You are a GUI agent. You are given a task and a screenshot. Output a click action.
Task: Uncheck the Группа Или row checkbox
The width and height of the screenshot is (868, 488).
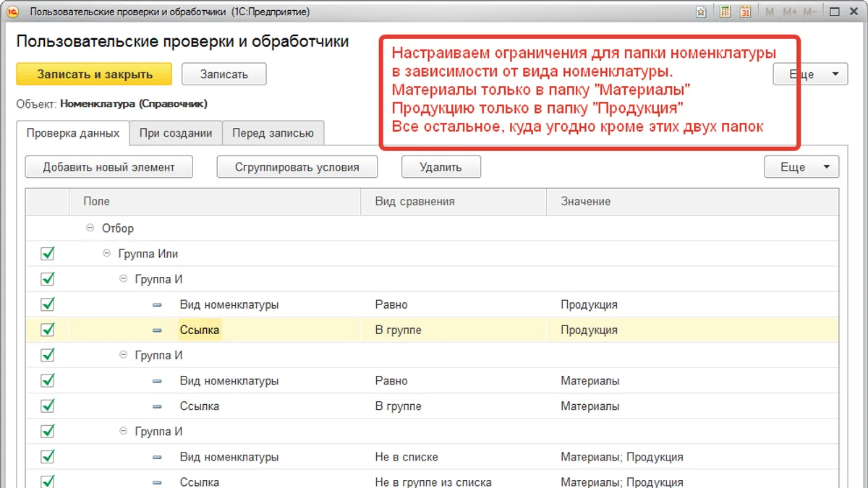(48, 254)
